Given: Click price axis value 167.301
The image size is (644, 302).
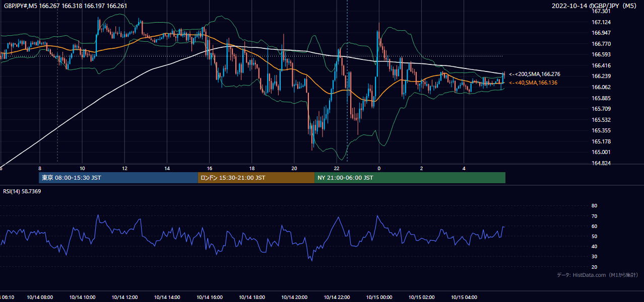Looking at the screenshot, I should (x=601, y=11).
